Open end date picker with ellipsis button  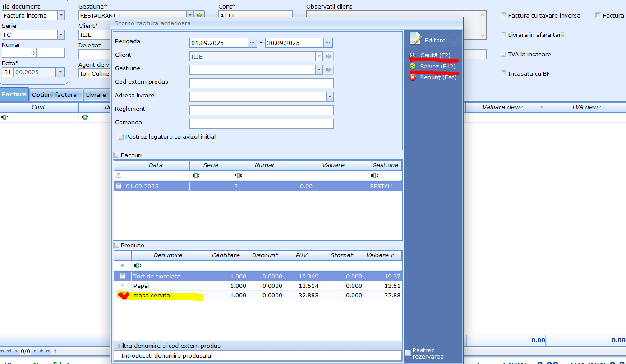pyautogui.click(x=328, y=43)
